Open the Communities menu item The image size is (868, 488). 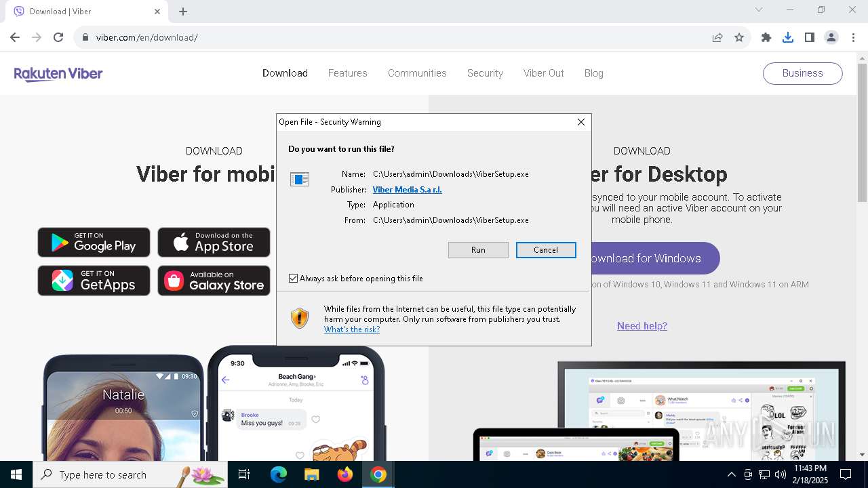click(x=417, y=73)
